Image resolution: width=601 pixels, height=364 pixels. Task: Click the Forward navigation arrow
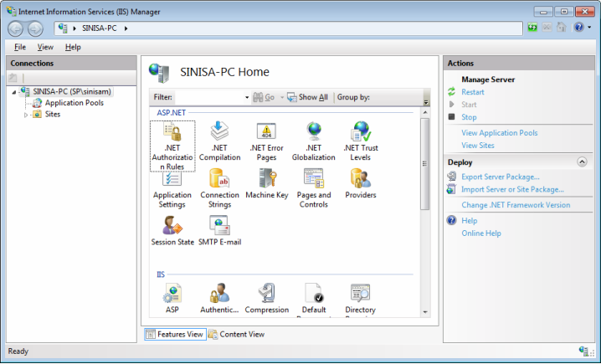click(x=35, y=28)
